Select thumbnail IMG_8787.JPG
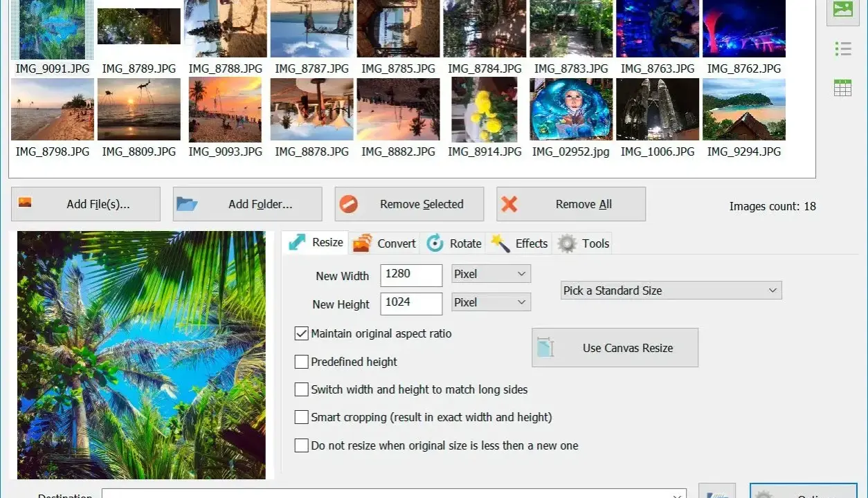This screenshot has width=868, height=498. tap(312, 28)
